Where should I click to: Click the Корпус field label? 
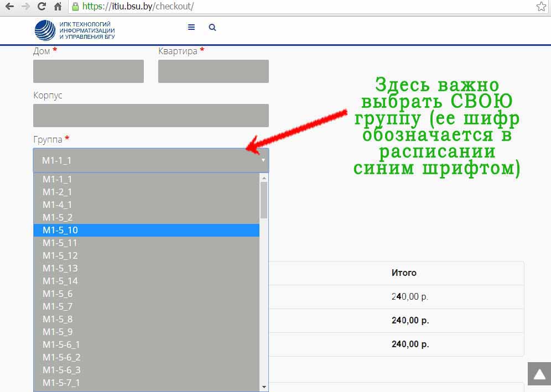pos(48,96)
